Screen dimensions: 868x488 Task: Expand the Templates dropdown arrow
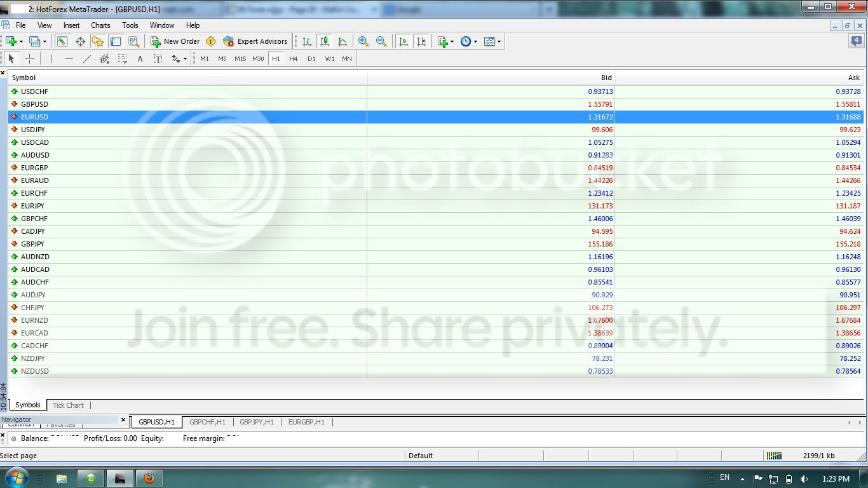499,42
